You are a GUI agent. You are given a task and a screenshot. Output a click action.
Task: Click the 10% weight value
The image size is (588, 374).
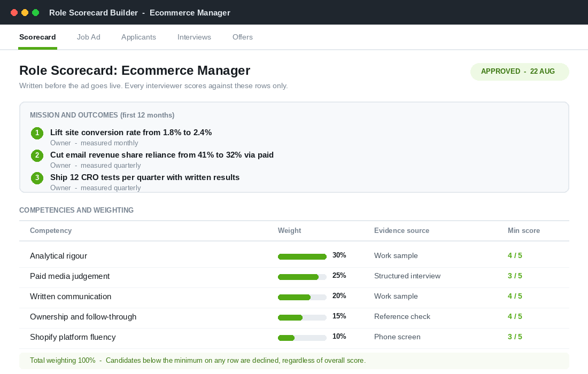point(339,336)
